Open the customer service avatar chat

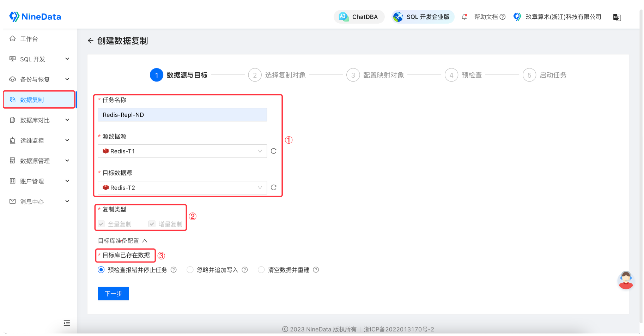pos(626,280)
